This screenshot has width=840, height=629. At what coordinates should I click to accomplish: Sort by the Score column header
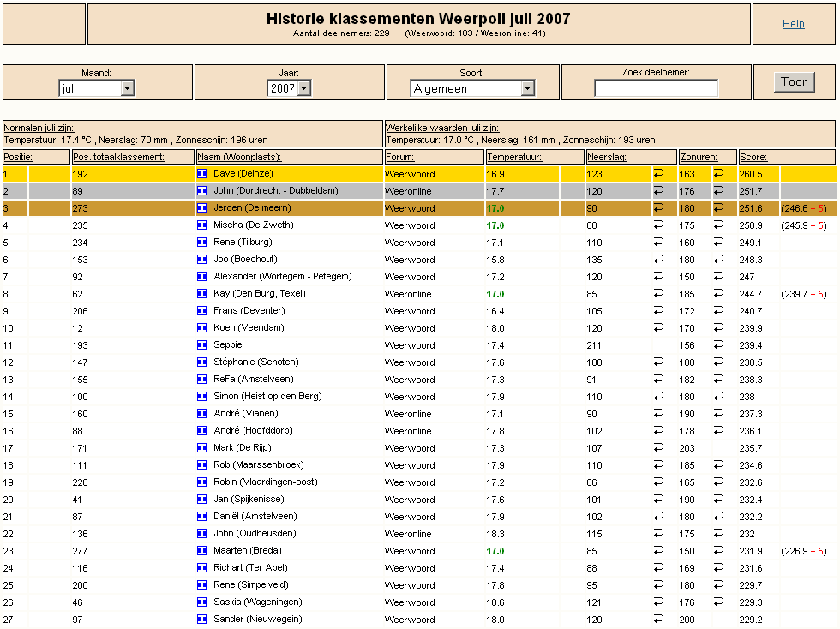[753, 157]
